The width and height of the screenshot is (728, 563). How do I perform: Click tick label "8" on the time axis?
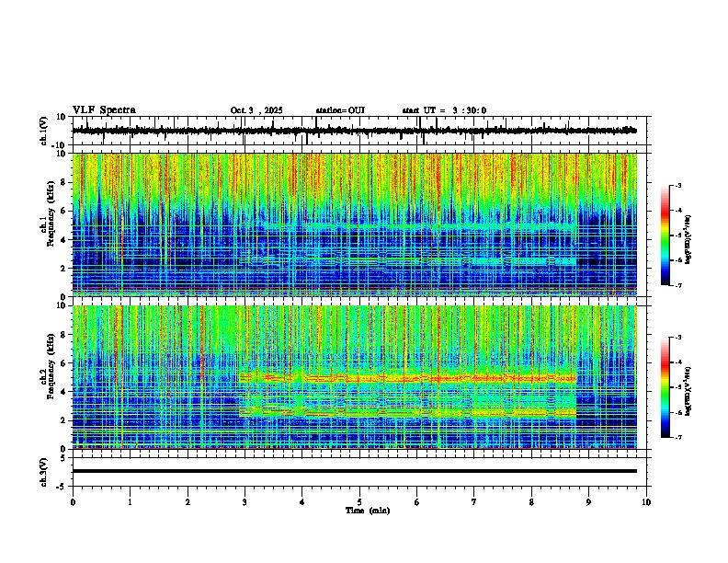531,502
